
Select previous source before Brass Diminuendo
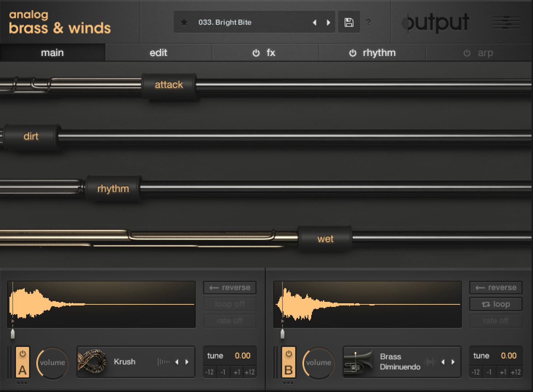pyautogui.click(x=443, y=362)
